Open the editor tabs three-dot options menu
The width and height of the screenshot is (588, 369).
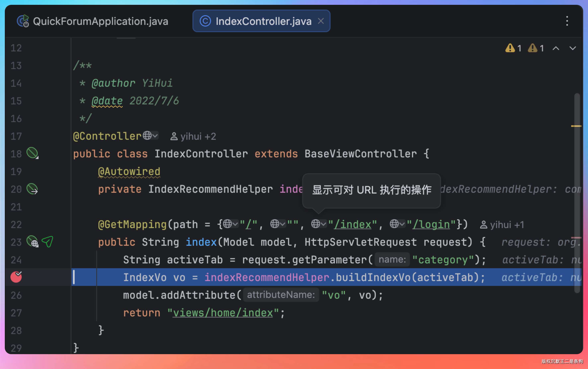[567, 21]
